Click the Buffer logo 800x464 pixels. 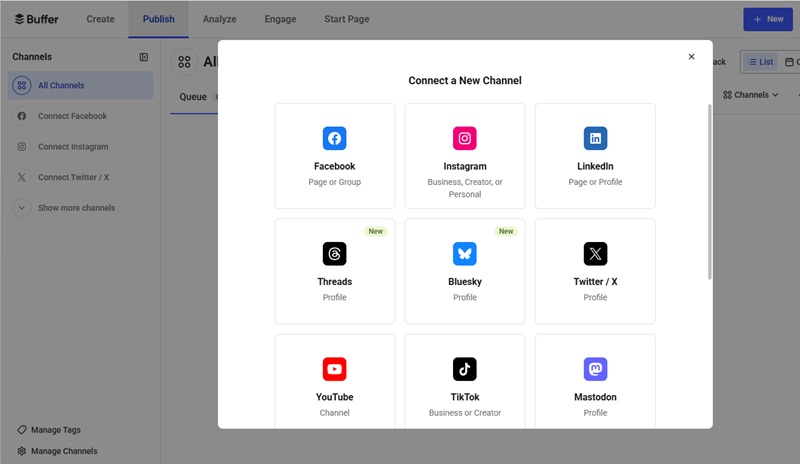point(36,19)
